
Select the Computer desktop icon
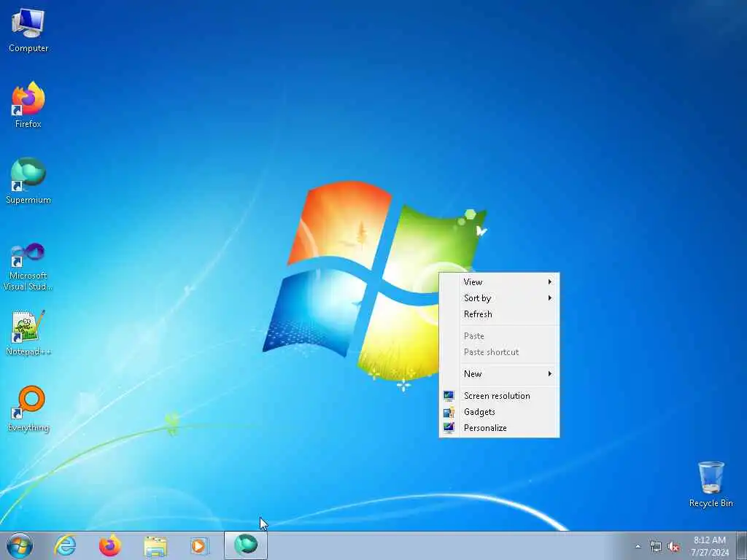click(28, 31)
